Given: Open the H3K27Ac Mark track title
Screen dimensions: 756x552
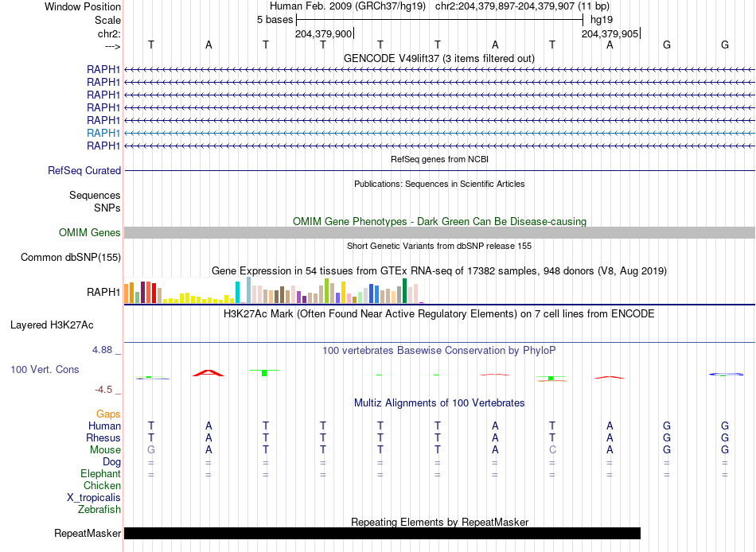Looking at the screenshot, I should (x=439, y=314).
